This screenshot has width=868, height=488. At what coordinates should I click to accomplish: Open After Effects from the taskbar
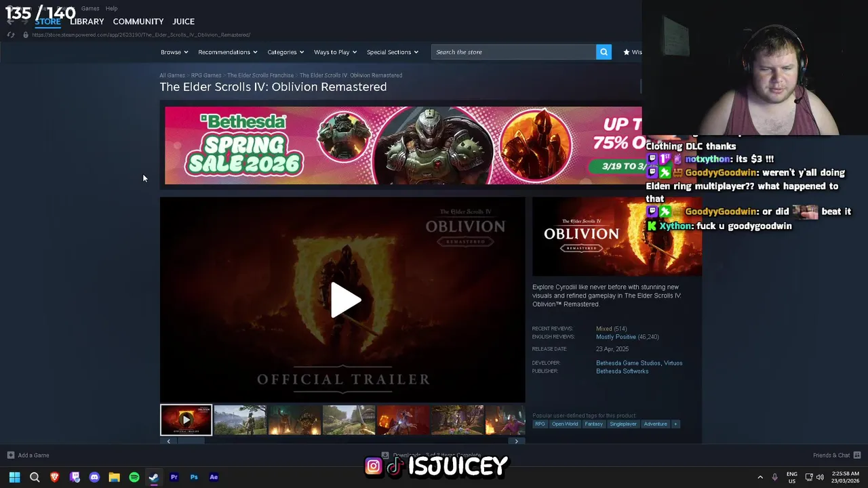(214, 477)
